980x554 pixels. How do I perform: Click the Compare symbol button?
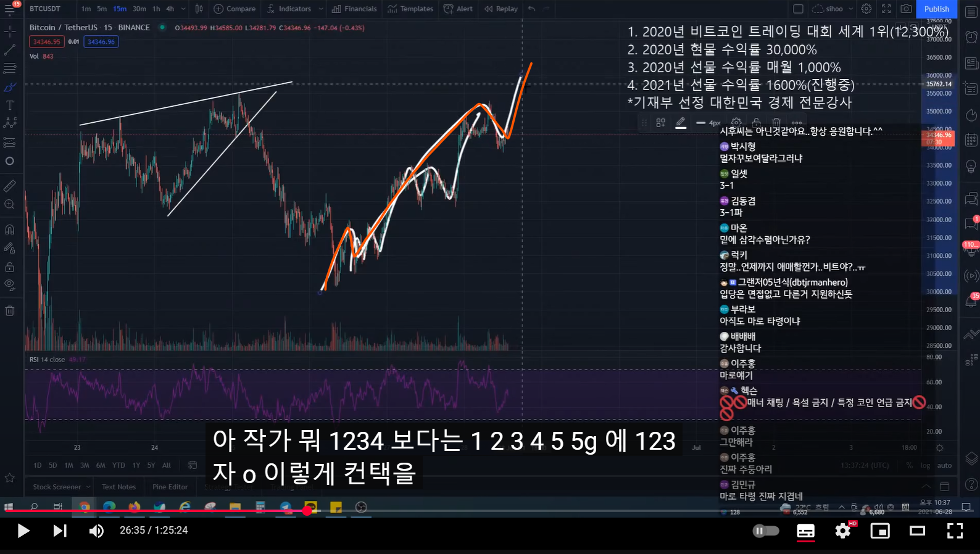[x=235, y=9]
